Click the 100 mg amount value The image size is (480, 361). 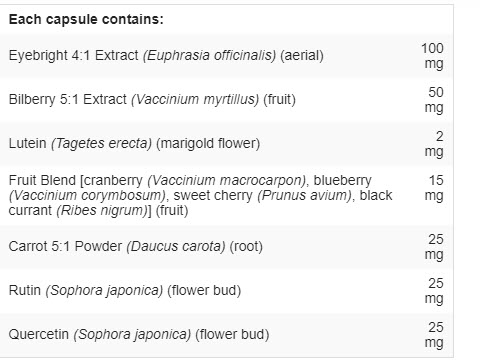[x=432, y=56]
